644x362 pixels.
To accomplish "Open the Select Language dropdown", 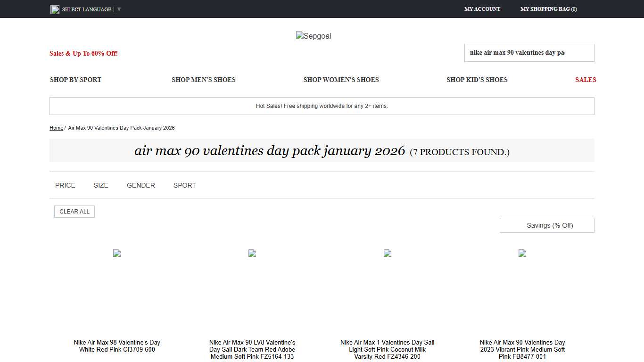I will (87, 9).
